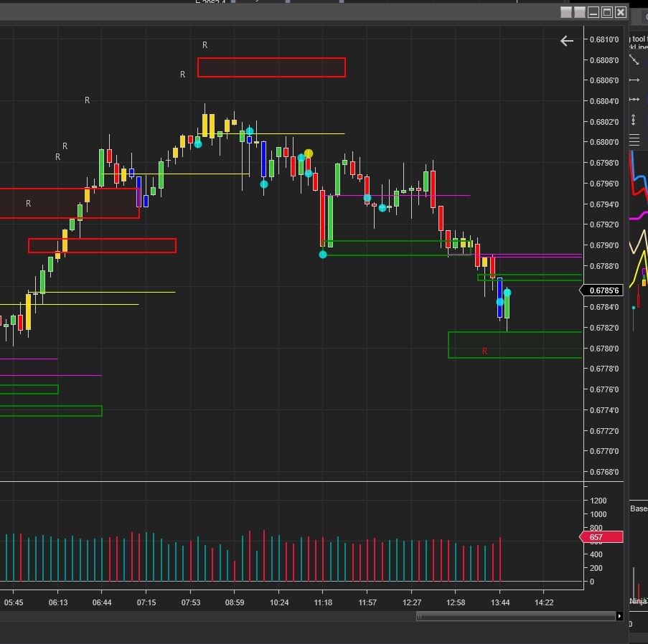The image size is (648, 644).
Task: Select the vertical double-arrow drawing tool
Action: coord(633,120)
